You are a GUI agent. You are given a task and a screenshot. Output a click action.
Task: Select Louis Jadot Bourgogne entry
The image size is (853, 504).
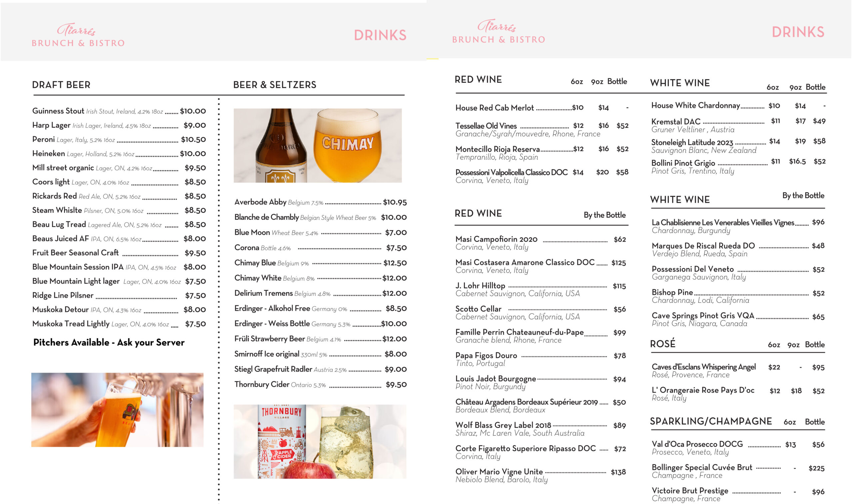click(x=541, y=383)
